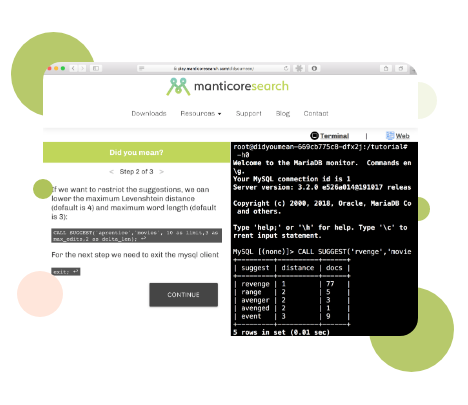Click the reader view icon in address bar

pyautogui.click(x=141, y=68)
